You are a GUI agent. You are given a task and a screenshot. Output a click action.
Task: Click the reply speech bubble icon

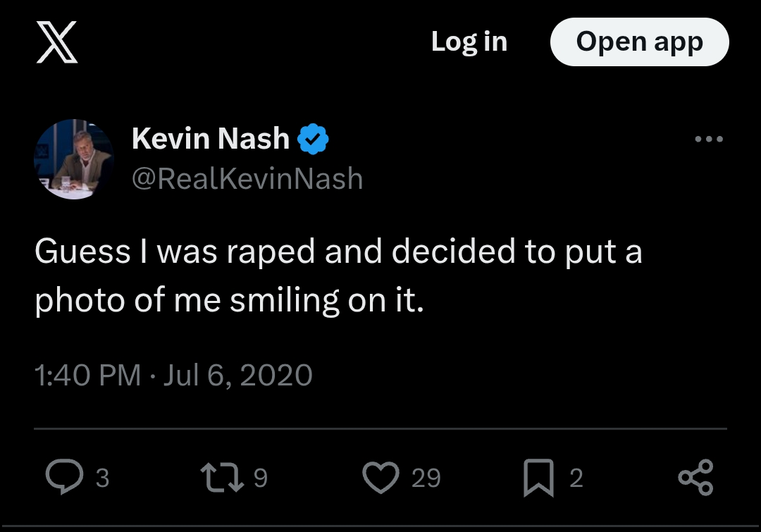click(x=64, y=478)
